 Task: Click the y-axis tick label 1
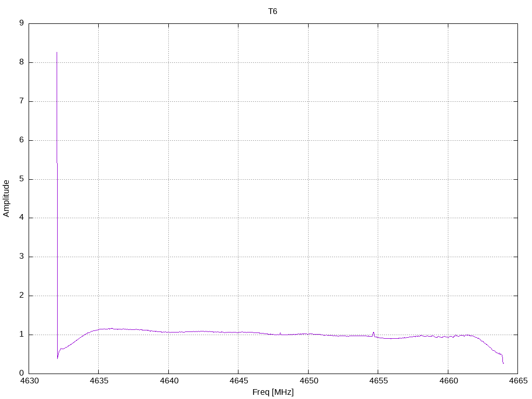coord(22,335)
